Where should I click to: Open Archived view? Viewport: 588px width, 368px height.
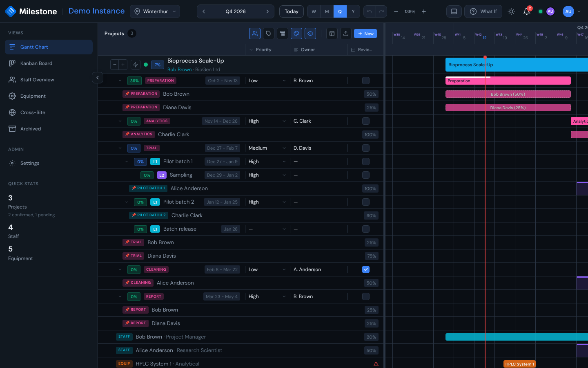pos(49,129)
